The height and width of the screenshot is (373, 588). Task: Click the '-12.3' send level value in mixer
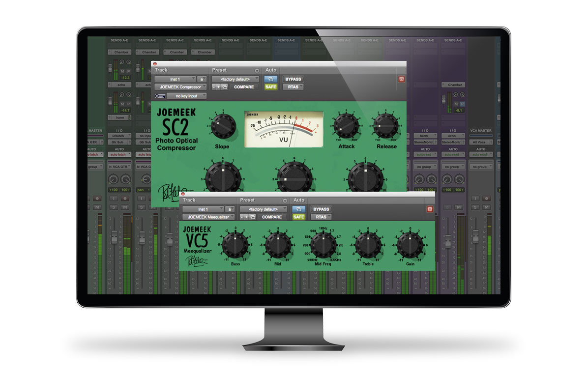point(125,78)
